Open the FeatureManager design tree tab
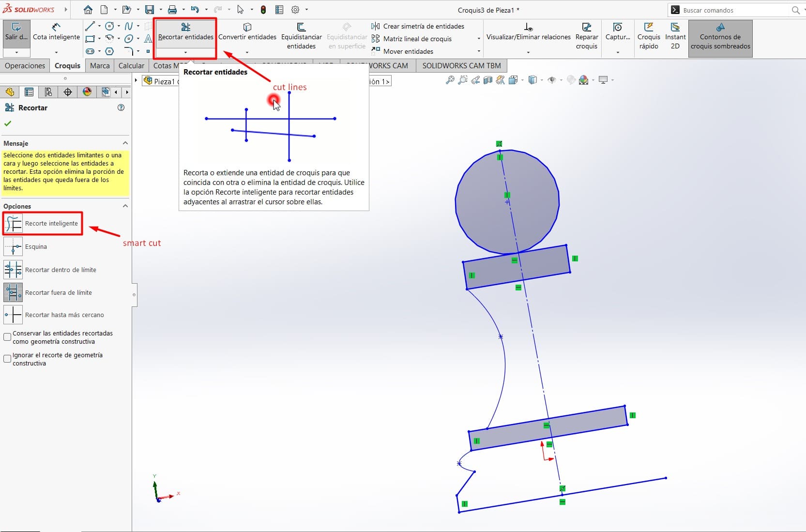 point(10,92)
